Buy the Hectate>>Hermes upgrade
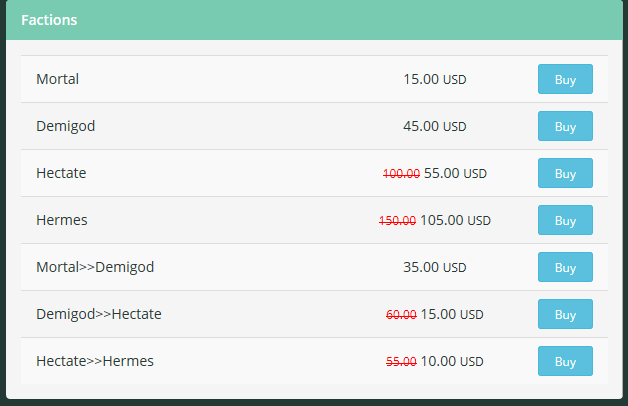 pyautogui.click(x=565, y=361)
